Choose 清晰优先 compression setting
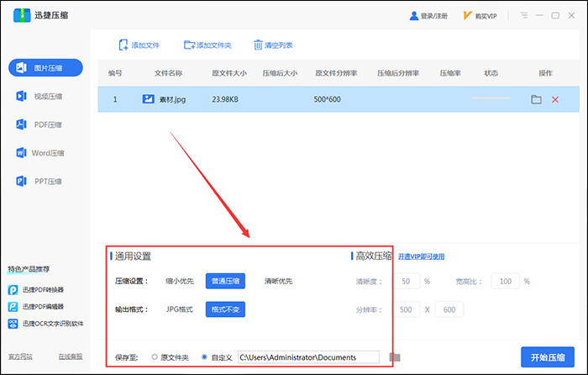588x375 pixels. tap(278, 281)
